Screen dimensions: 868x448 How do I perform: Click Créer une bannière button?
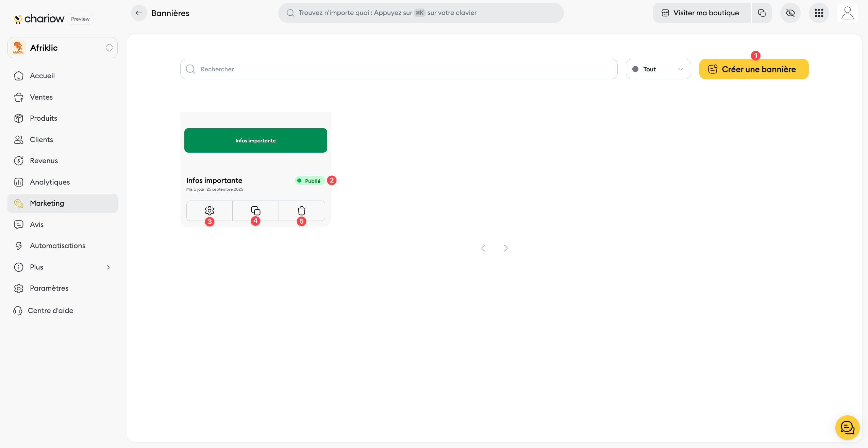coord(754,69)
